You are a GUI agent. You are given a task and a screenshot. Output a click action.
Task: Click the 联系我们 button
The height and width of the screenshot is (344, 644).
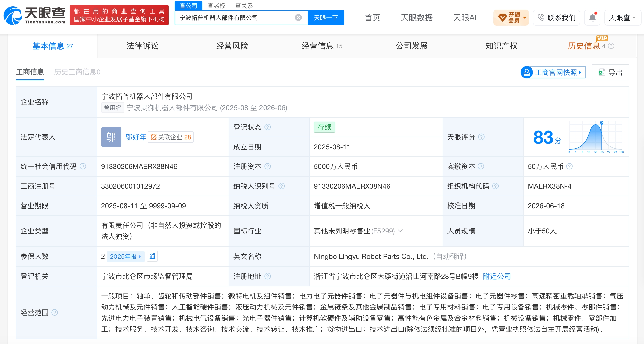(557, 18)
